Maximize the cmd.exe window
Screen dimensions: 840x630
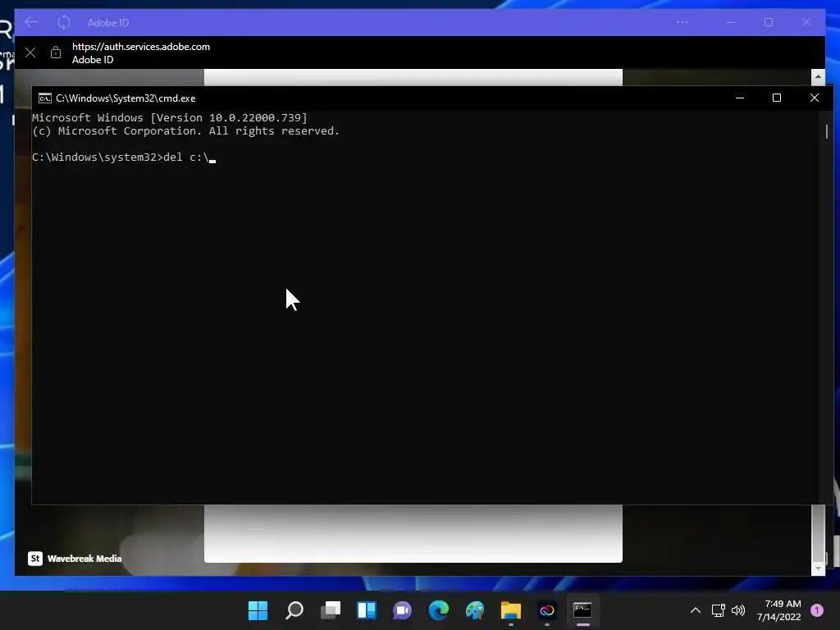(777, 98)
